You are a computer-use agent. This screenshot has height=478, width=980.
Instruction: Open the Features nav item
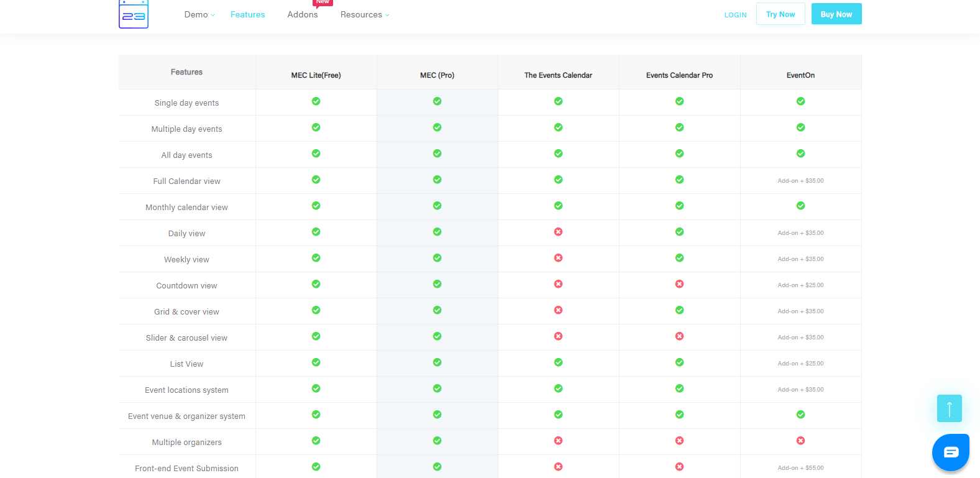click(x=247, y=14)
